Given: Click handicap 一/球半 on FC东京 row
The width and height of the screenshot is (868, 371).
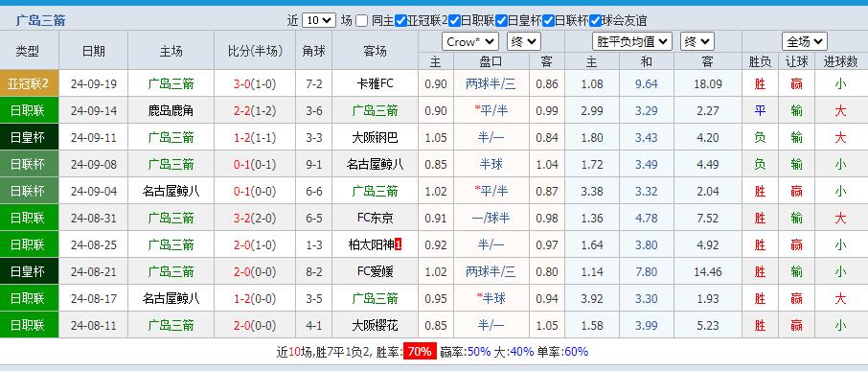Looking at the screenshot, I should (x=491, y=218).
